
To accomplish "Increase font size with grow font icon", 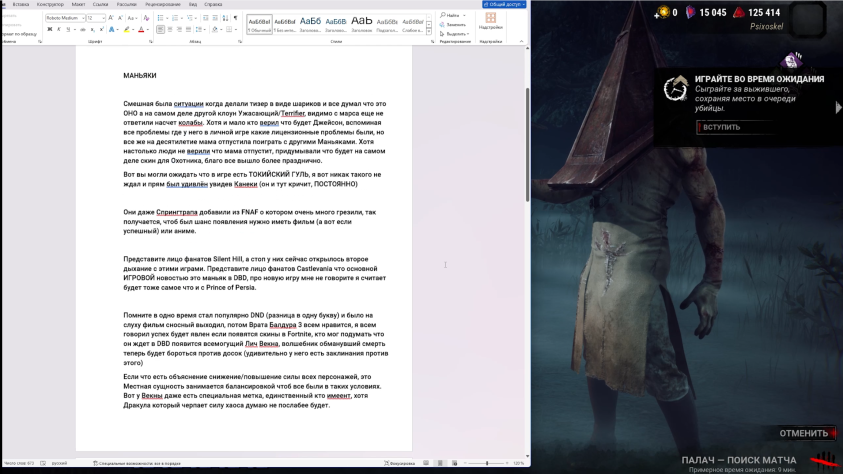I will click(111, 18).
